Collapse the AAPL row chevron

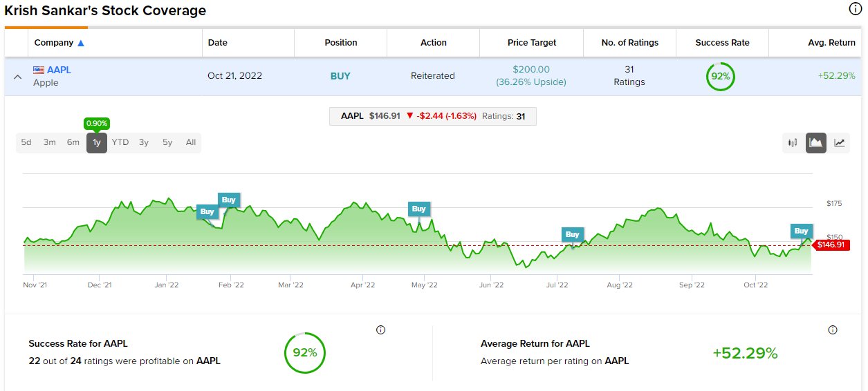tap(17, 76)
